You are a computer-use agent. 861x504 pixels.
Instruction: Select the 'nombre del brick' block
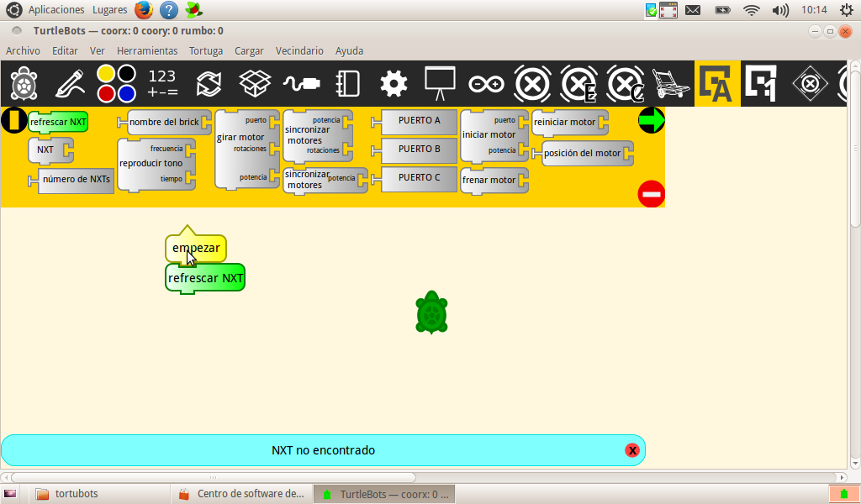tap(164, 123)
